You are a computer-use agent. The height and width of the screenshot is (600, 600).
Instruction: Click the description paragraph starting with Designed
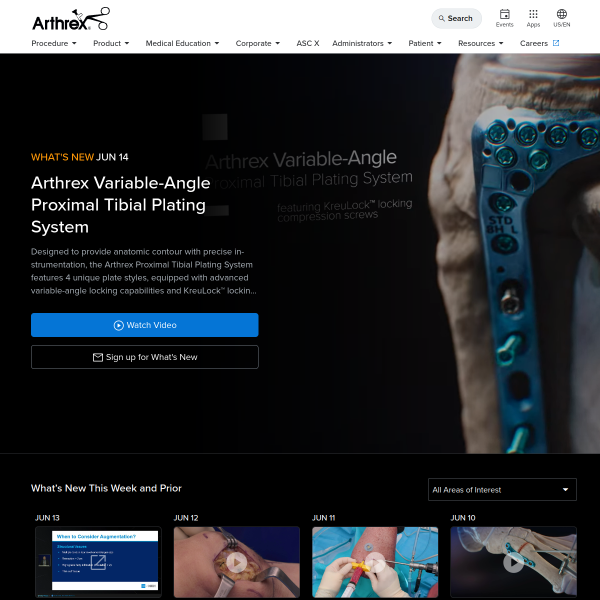143,271
